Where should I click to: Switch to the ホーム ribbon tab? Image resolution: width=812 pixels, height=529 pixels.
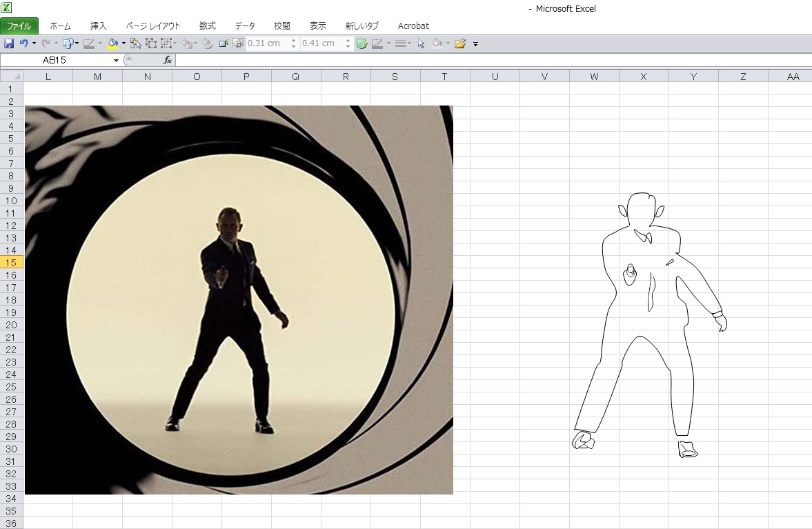click(61, 26)
